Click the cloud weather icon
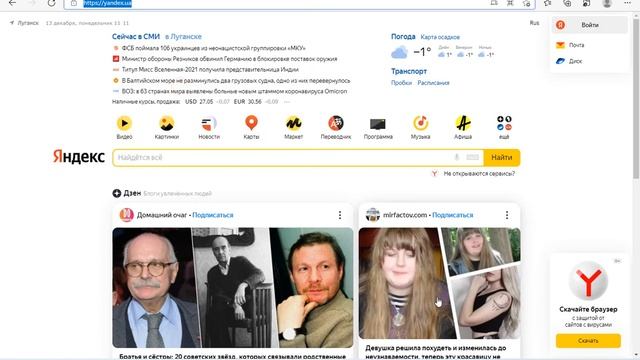640x360 pixels. tap(399, 53)
